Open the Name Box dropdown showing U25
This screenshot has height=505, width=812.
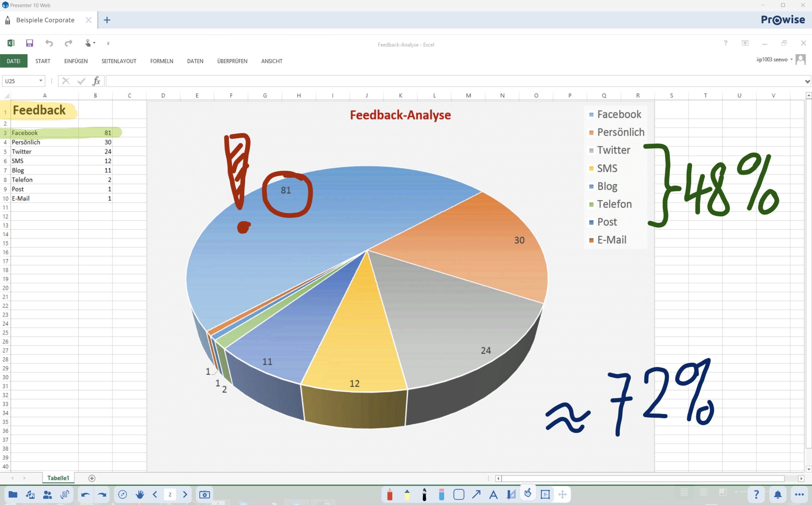[x=41, y=81]
